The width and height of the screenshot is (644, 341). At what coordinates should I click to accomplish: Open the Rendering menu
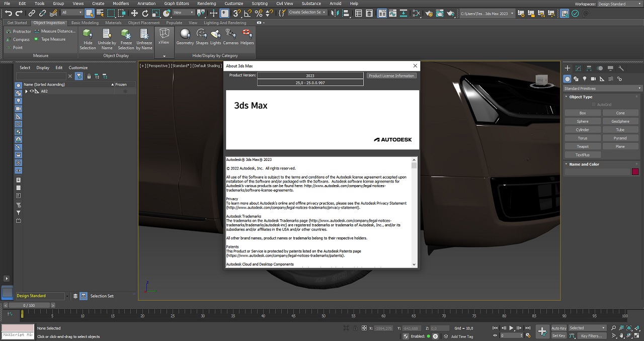(206, 4)
